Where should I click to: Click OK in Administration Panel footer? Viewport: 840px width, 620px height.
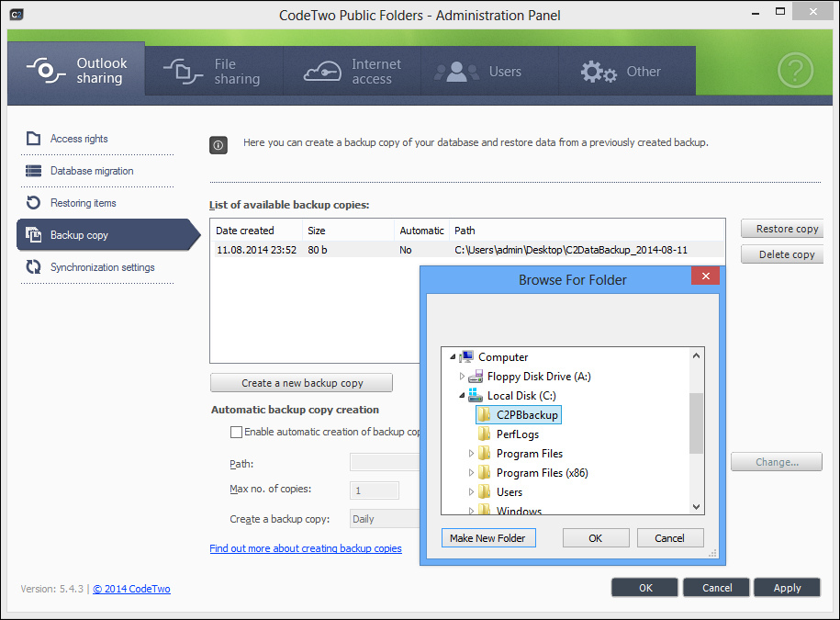(645, 587)
